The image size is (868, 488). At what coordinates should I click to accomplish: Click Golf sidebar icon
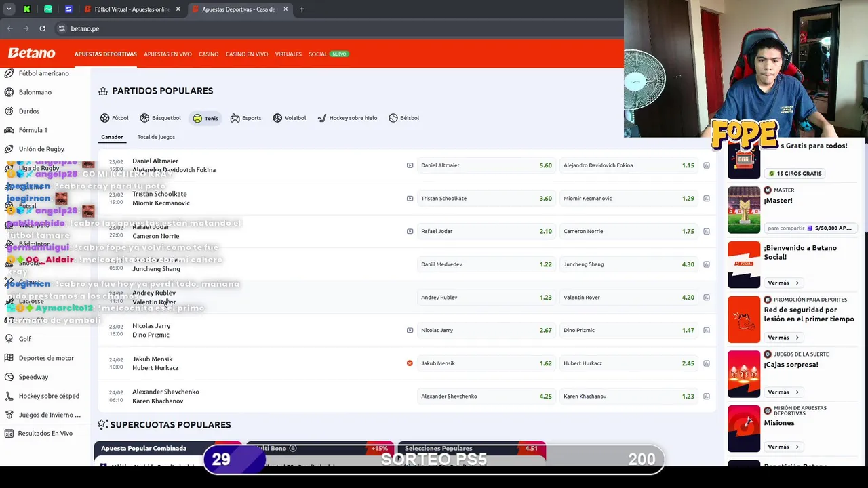coord(9,339)
